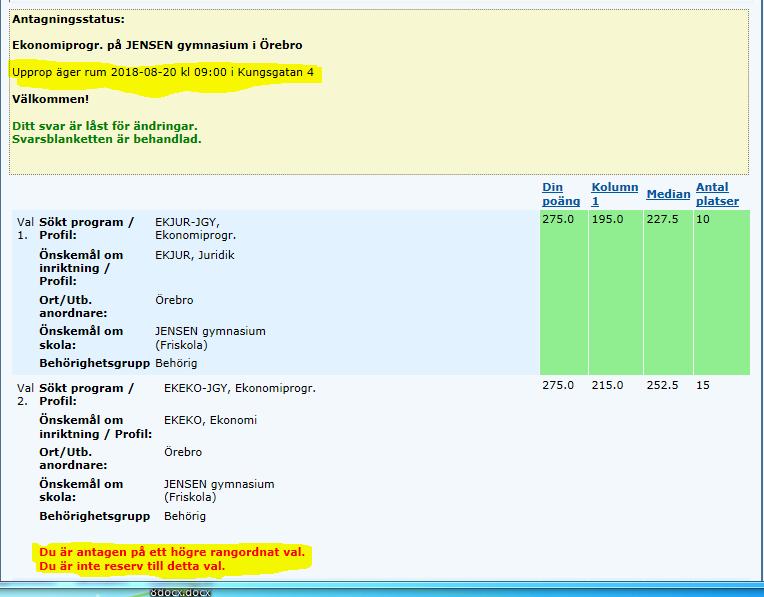
Task: Select the 'Sökt program / Profil:' label in Val 2
Action: coord(86,395)
